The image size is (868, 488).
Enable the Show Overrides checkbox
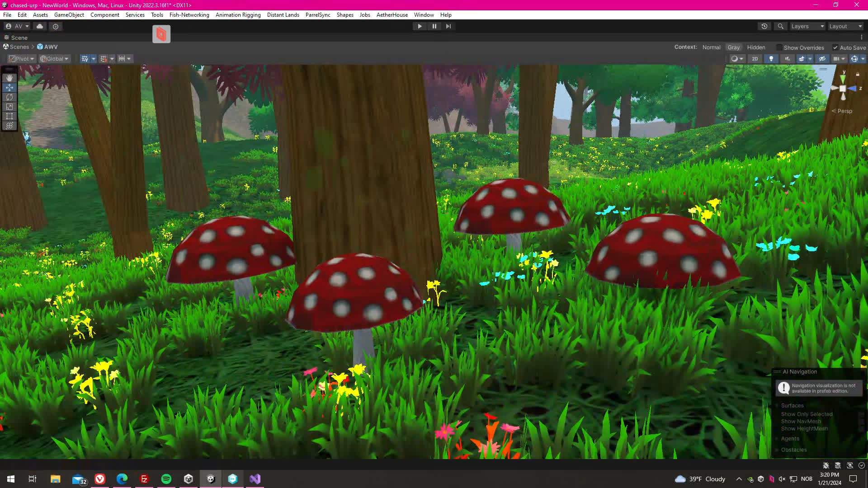click(779, 47)
